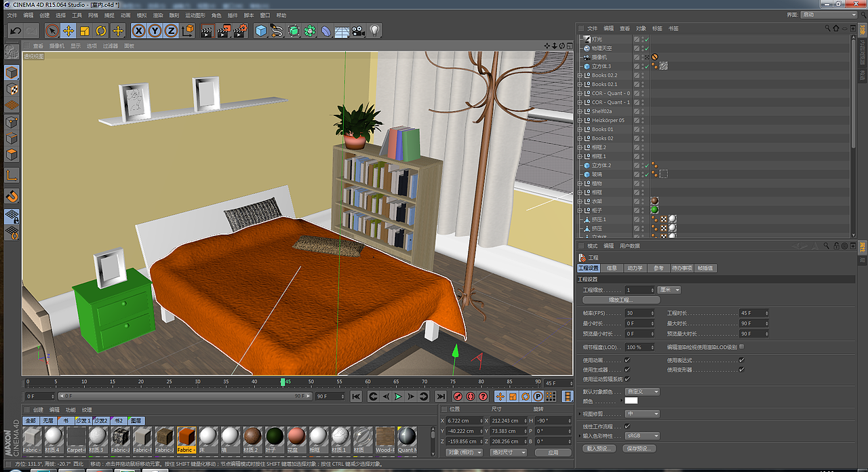The width and height of the screenshot is (868, 472).
Task: Click the green playhead marker at frame 45
Action: 283,382
